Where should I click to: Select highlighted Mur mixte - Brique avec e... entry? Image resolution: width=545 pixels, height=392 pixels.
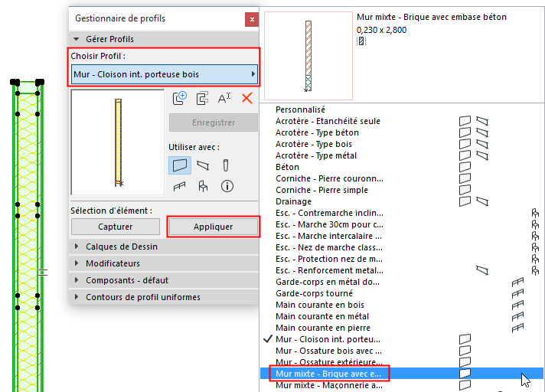(x=402, y=373)
